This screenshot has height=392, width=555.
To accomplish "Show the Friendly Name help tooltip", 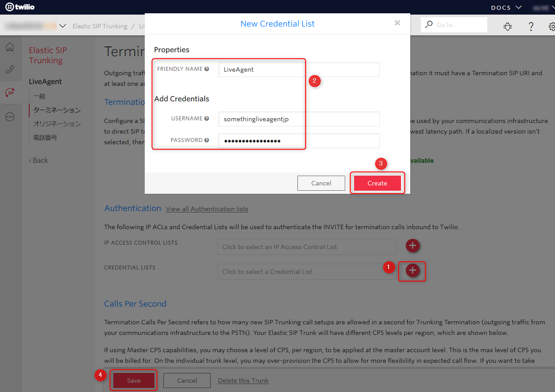I will tap(207, 69).
